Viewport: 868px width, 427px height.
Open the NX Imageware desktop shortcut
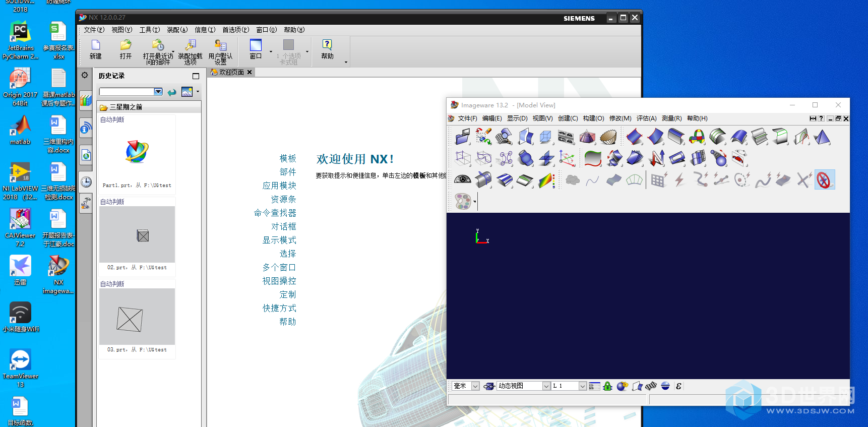(x=58, y=274)
